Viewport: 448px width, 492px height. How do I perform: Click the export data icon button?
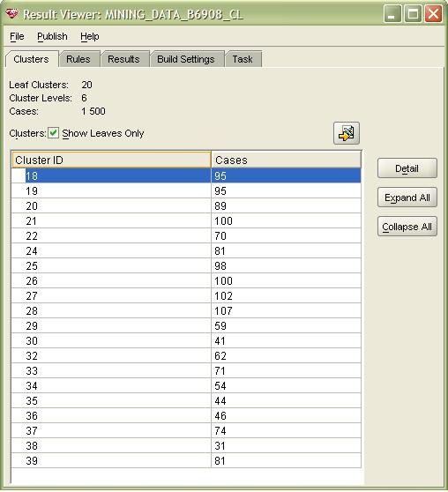coord(347,133)
